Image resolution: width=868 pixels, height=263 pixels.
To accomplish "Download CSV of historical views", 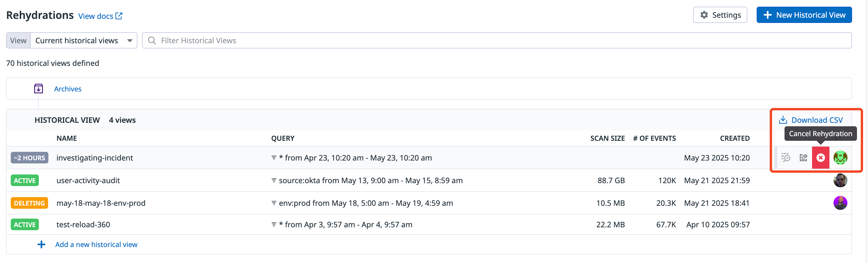I will point(811,120).
